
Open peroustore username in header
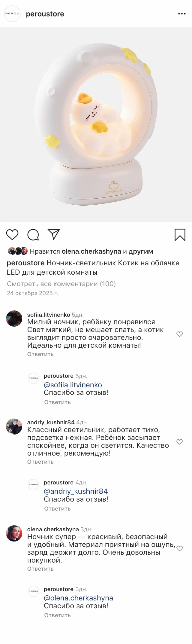pyautogui.click(x=45, y=14)
